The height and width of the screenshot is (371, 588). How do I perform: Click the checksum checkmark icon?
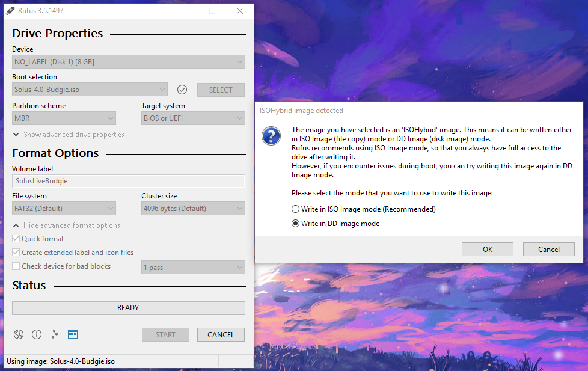(182, 90)
